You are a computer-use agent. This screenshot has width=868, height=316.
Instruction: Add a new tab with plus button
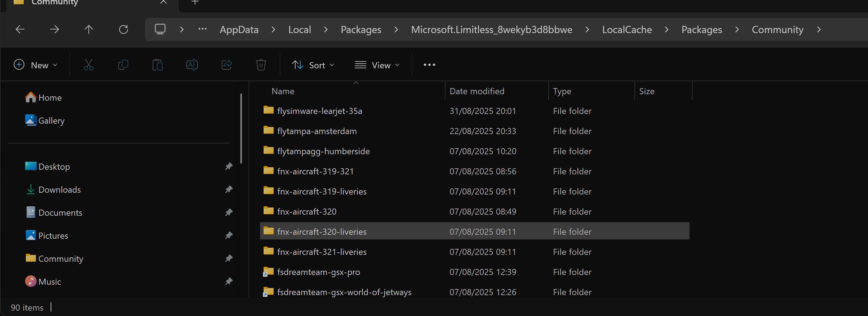pos(195,3)
